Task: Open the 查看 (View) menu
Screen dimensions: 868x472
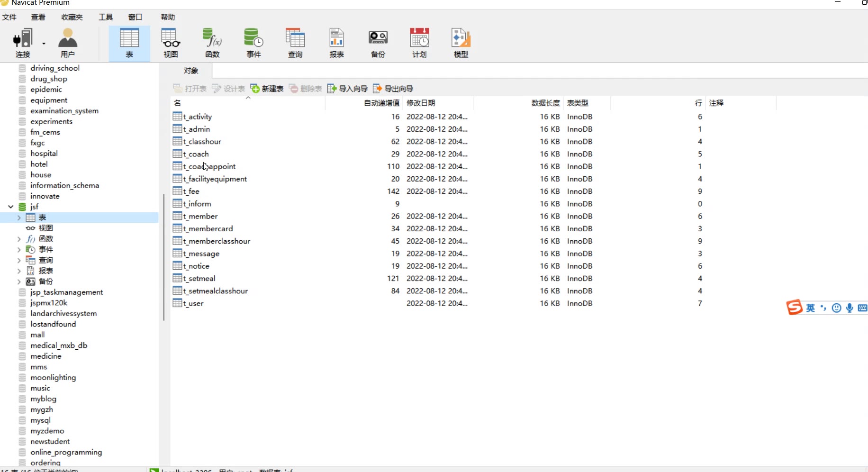Action: click(x=38, y=17)
